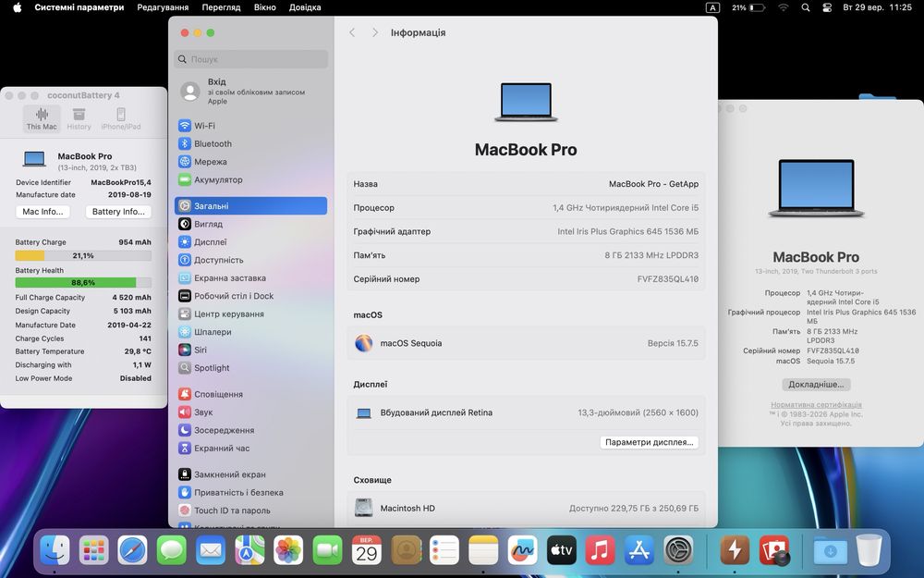Select Акумулятор in settings sidebar
This screenshot has height=578, width=924.
click(250, 180)
